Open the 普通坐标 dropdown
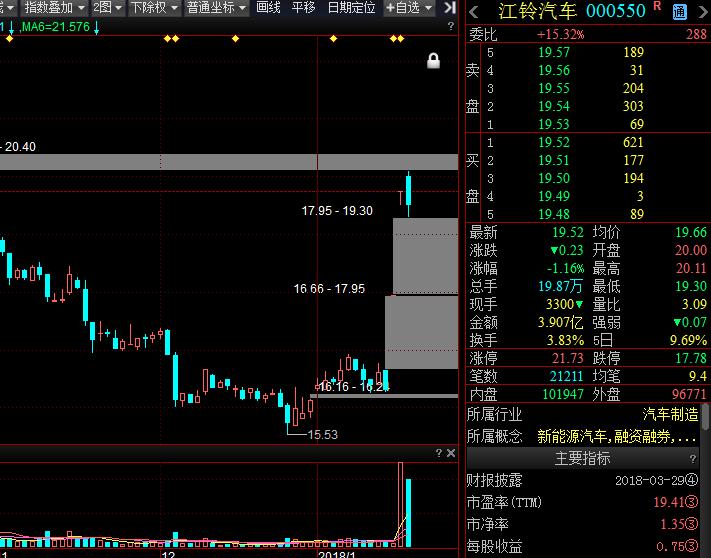The width and height of the screenshot is (711, 558). click(216, 8)
